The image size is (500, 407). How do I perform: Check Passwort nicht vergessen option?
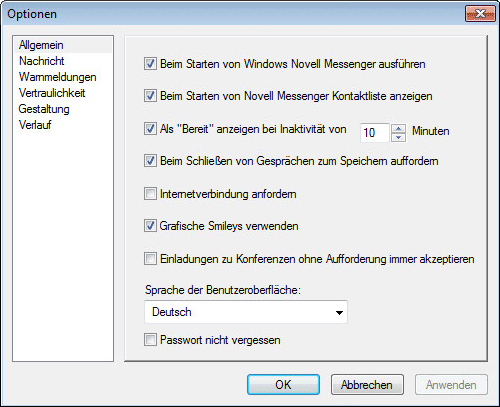click(x=150, y=340)
